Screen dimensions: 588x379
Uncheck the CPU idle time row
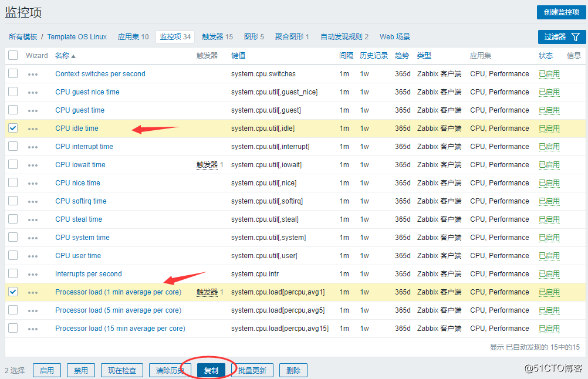[x=13, y=128]
